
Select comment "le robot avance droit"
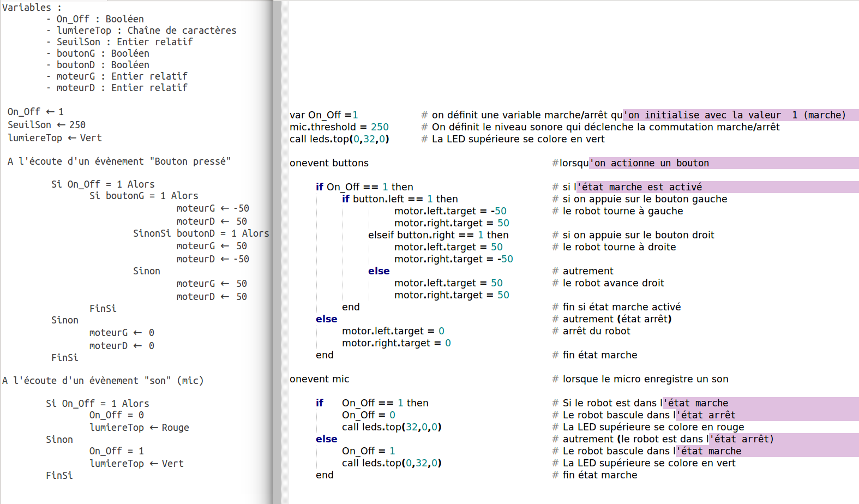pos(608,283)
